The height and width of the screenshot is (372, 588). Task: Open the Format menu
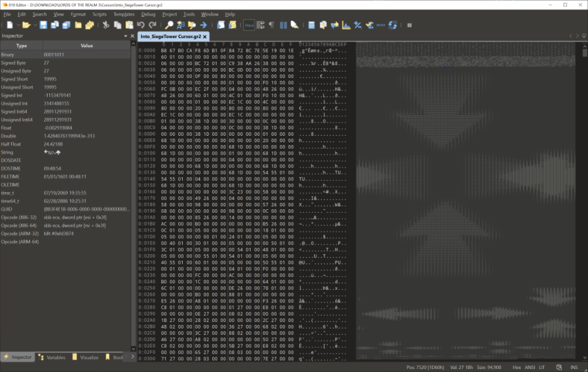coord(78,14)
